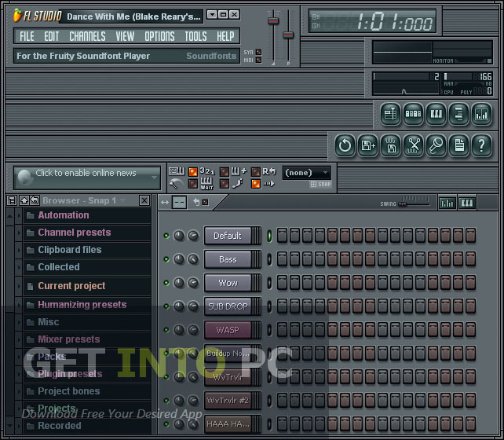Expand the Automation folder

[19, 215]
